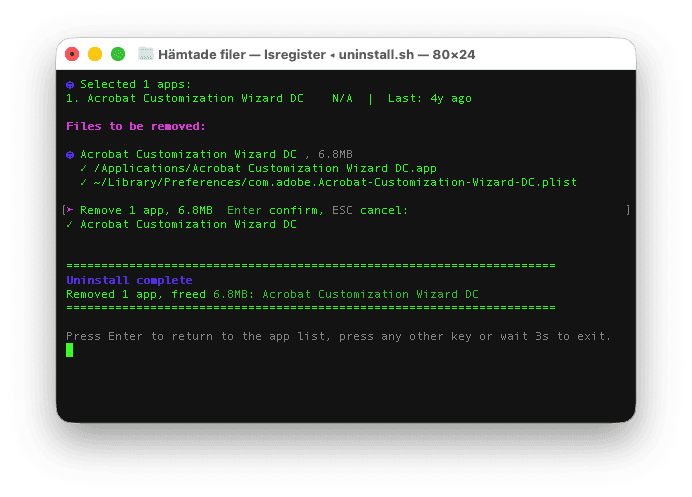
Task: Click checkmark before 'Acrobat Customization Wizard DC' result
Action: (70, 224)
